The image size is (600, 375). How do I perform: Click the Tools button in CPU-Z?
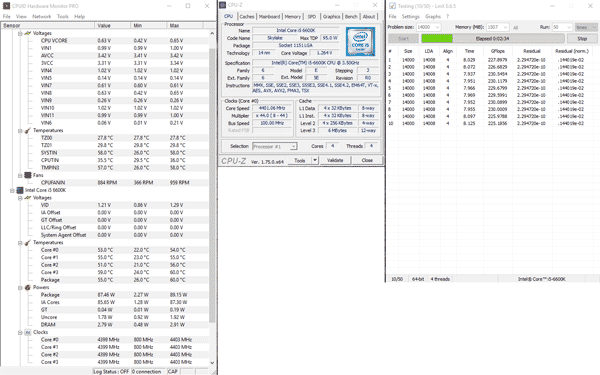[x=300, y=160]
